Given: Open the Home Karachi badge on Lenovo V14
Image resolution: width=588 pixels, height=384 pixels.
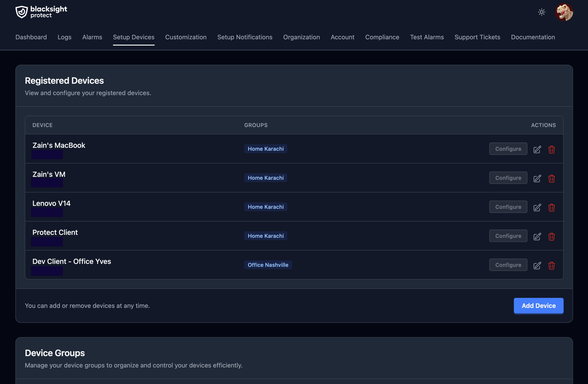Looking at the screenshot, I should coord(265,207).
